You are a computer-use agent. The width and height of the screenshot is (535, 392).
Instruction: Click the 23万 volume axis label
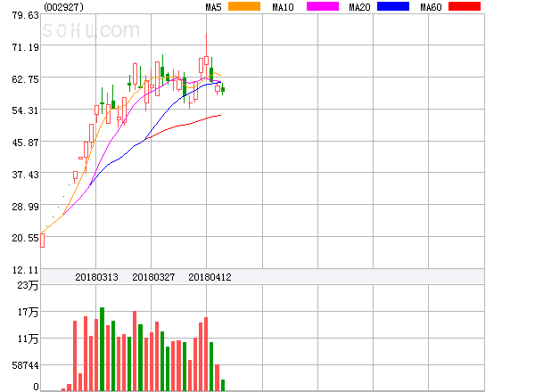coord(28,285)
